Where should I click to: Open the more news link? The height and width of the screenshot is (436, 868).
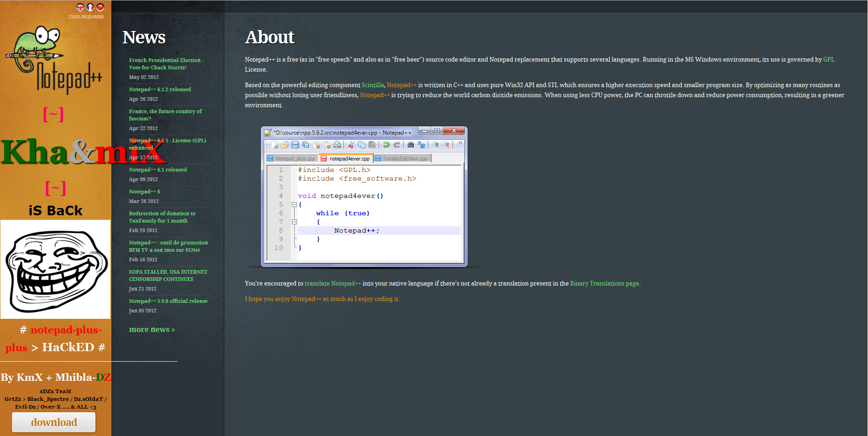pyautogui.click(x=152, y=329)
